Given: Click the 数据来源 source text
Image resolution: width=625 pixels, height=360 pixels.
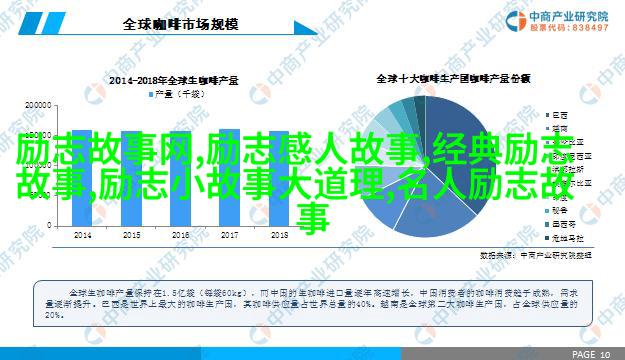Looking at the screenshot, I should [536, 255].
